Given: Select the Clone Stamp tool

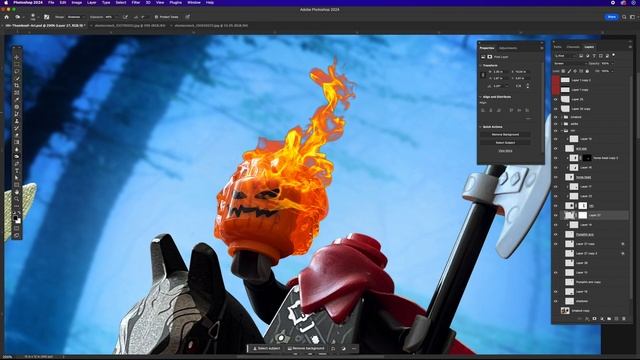Looking at the screenshot, I should [16, 121].
